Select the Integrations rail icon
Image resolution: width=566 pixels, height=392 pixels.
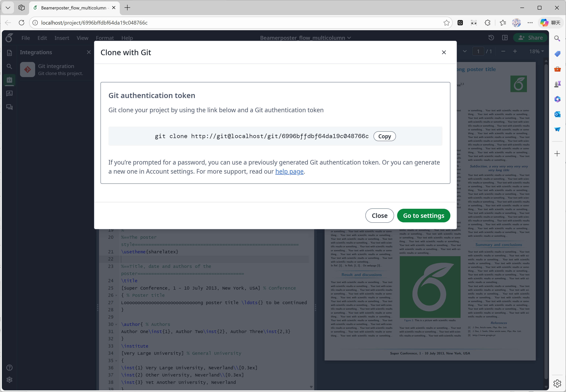click(x=9, y=80)
